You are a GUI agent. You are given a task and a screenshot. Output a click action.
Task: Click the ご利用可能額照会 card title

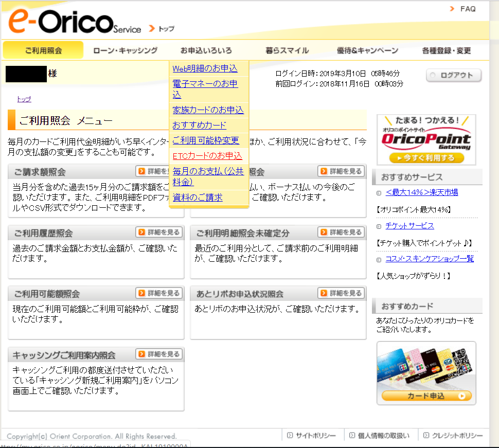click(x=47, y=294)
